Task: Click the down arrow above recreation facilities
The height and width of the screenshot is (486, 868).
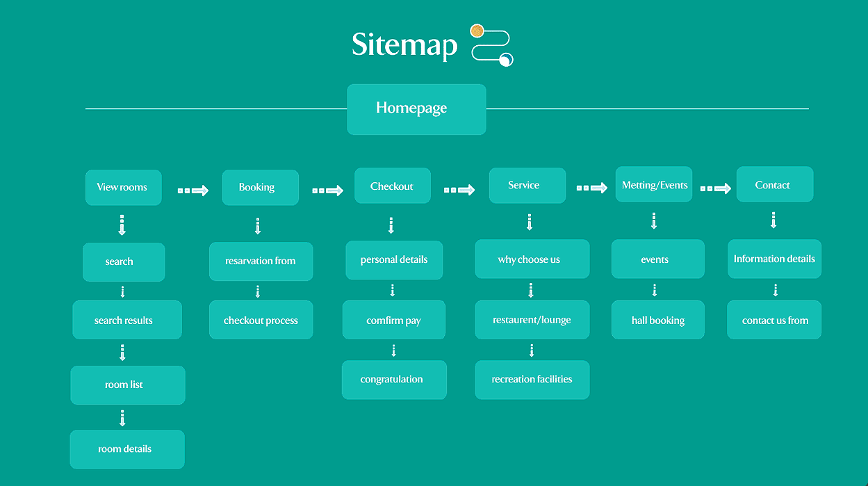Action: 532,350
